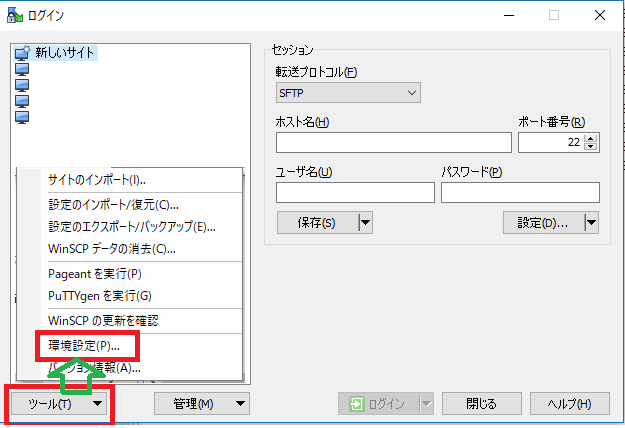The height and width of the screenshot is (428, 625).
Task: Click the パスワード input field
Action: click(x=520, y=192)
